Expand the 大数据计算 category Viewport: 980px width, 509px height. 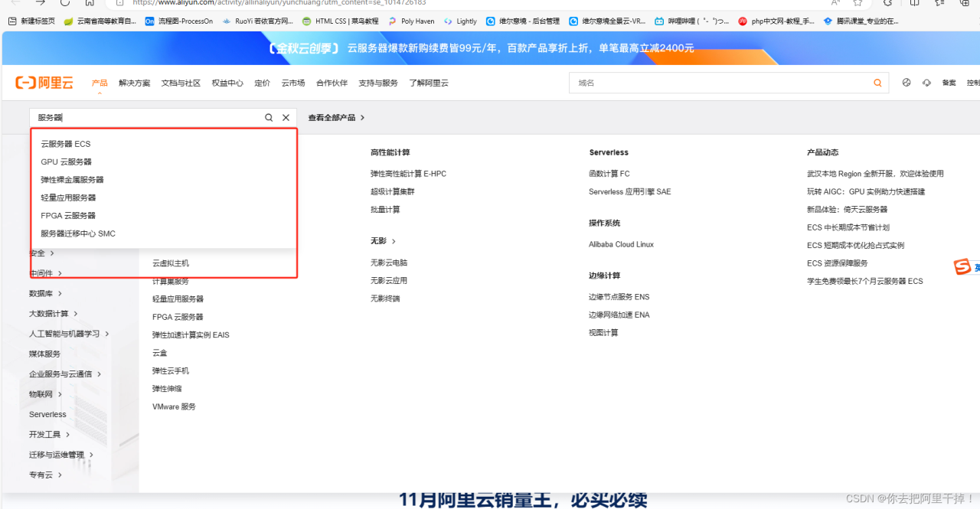54,314
